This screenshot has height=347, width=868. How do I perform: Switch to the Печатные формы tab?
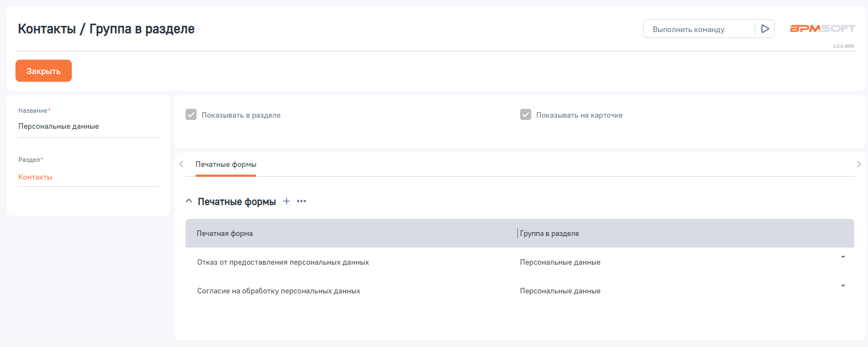click(226, 164)
